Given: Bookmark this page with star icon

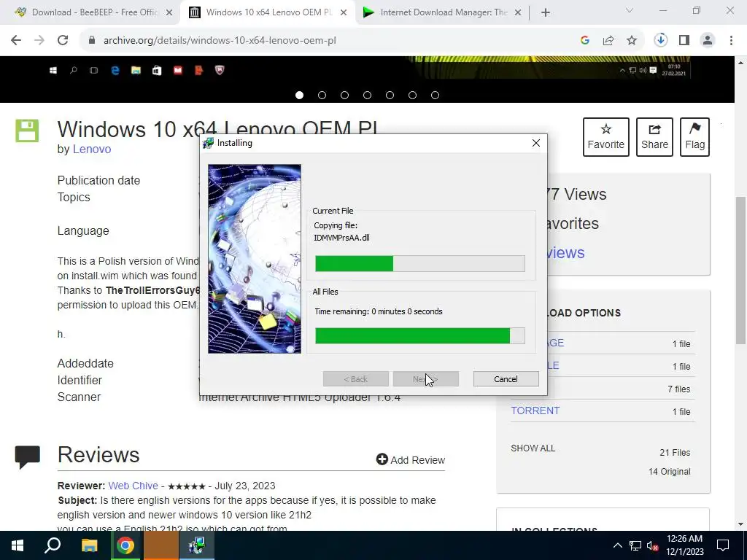Looking at the screenshot, I should 632,41.
